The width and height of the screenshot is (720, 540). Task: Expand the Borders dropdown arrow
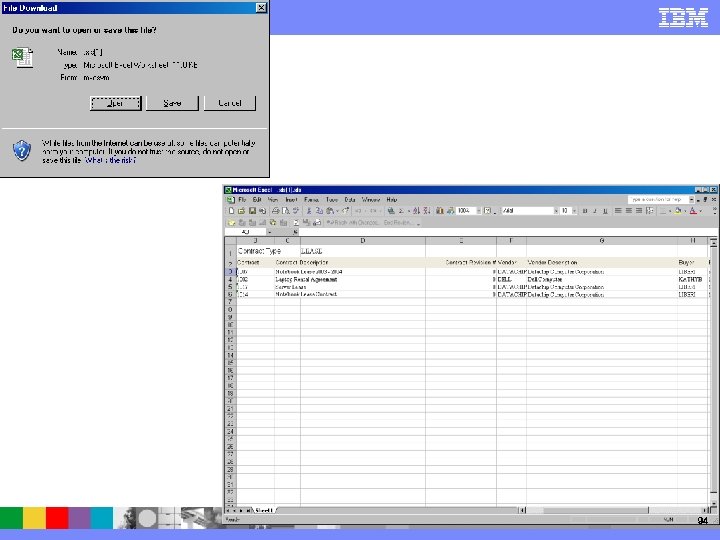point(669,211)
